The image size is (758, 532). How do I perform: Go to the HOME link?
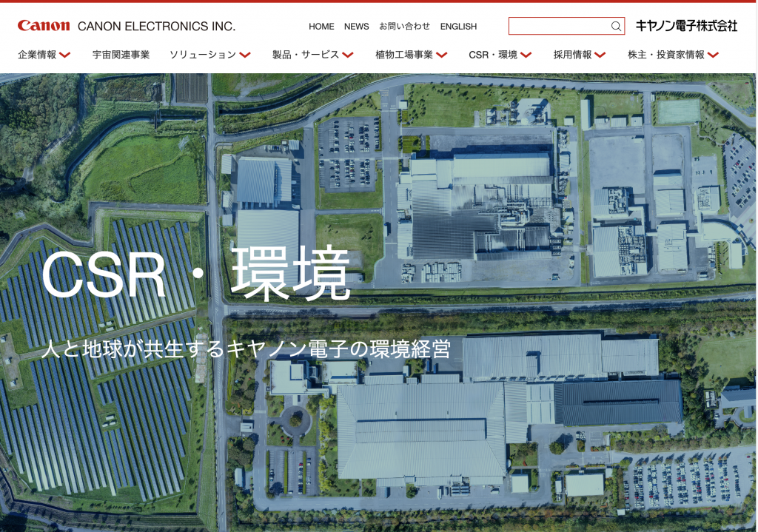[x=321, y=27]
